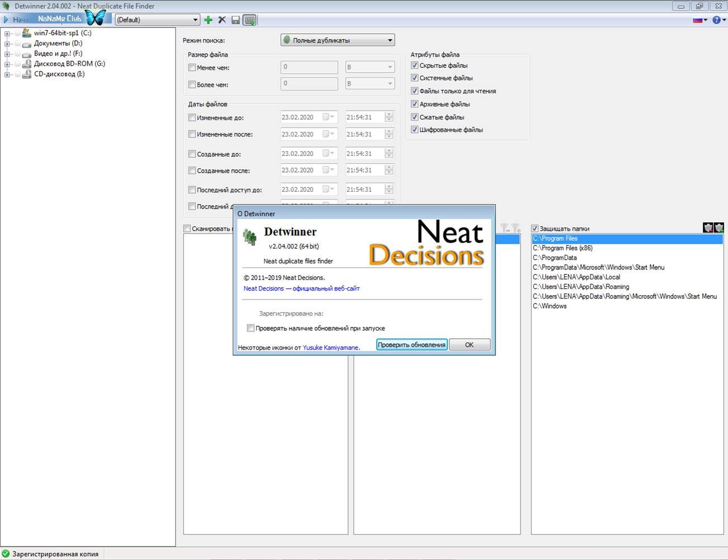Expand the win7-64bit-sp1 (C:) drive node

click(x=7, y=34)
